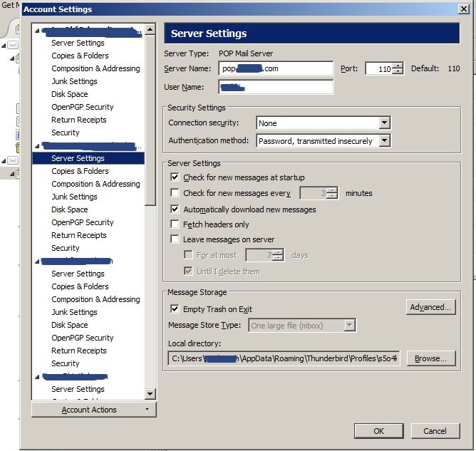The width and height of the screenshot is (476, 451).
Task: Open Copies & Folders under second account
Action: (x=80, y=171)
